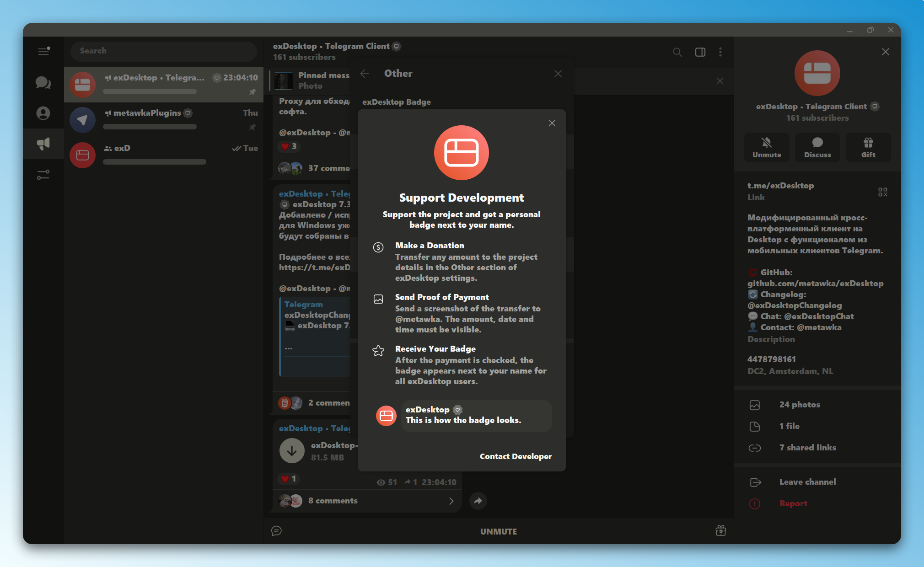Open personal chats folder icon
Image resolution: width=924 pixels, height=567 pixels.
(43, 113)
